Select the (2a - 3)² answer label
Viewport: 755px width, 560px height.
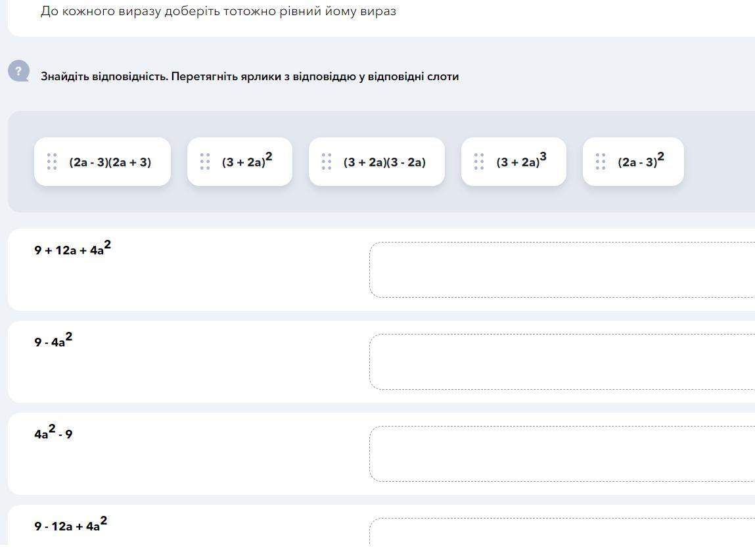[641, 162]
